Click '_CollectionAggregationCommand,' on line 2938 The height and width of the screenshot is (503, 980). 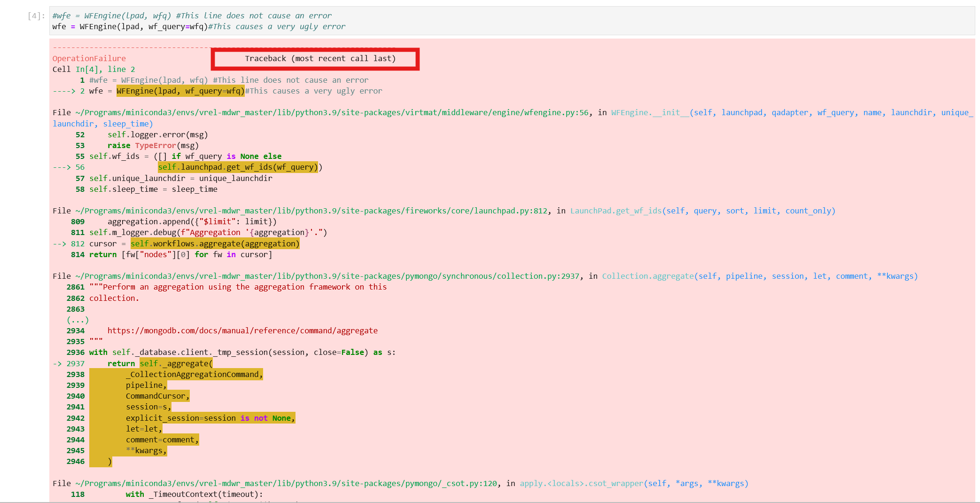click(194, 374)
